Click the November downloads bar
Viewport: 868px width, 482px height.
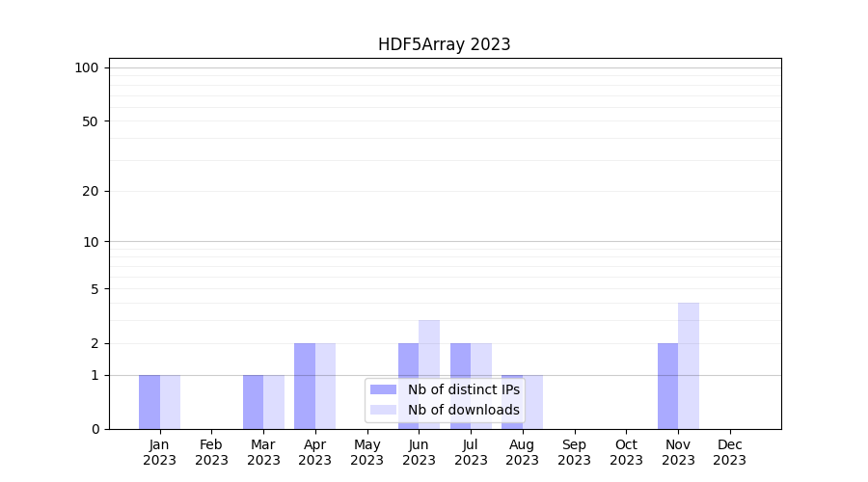click(x=689, y=366)
